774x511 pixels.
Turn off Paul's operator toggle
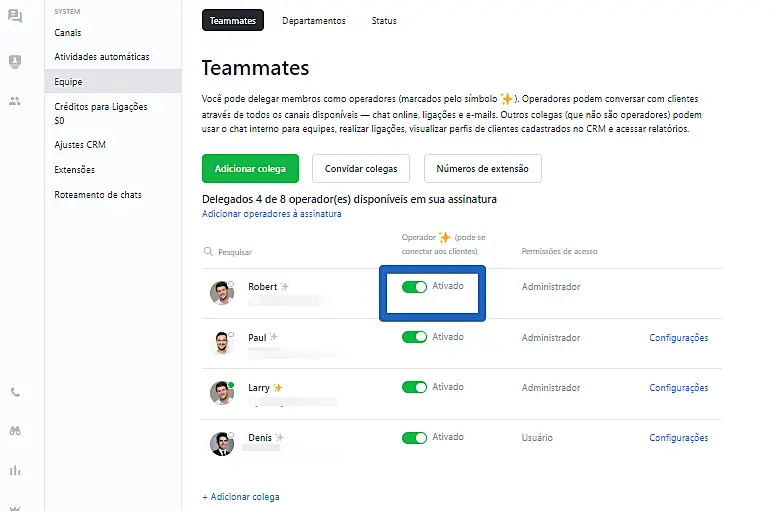(x=414, y=338)
